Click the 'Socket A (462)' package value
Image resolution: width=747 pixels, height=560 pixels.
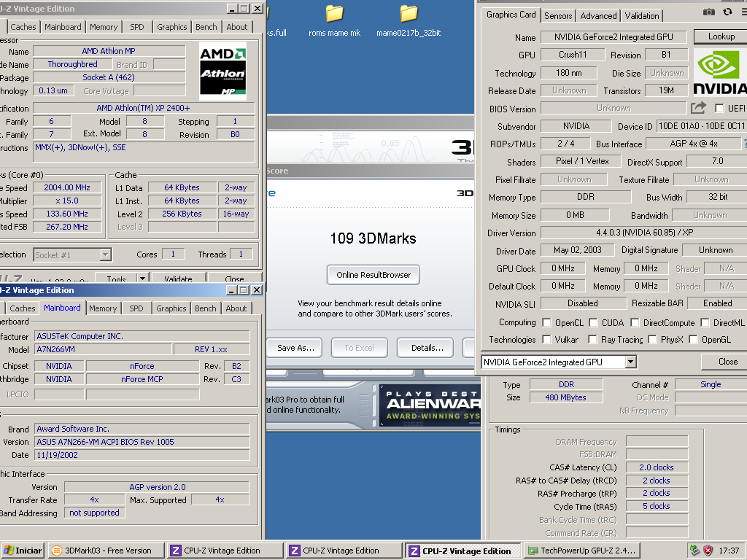109,77
